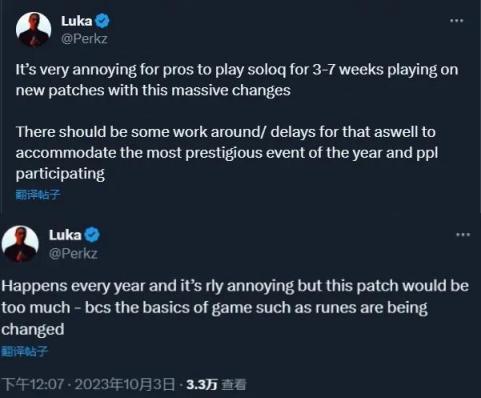Click the paragraph starting "There should be some work around"
The width and height of the screenshot is (481, 398).
point(227,153)
